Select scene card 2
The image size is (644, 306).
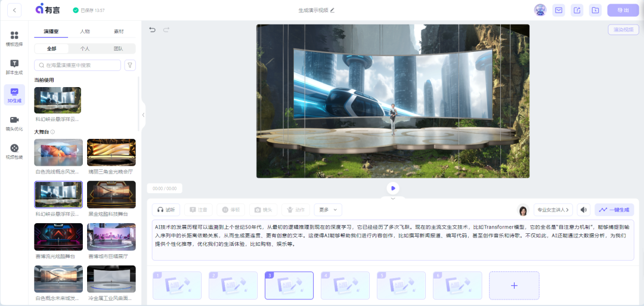pyautogui.click(x=233, y=286)
